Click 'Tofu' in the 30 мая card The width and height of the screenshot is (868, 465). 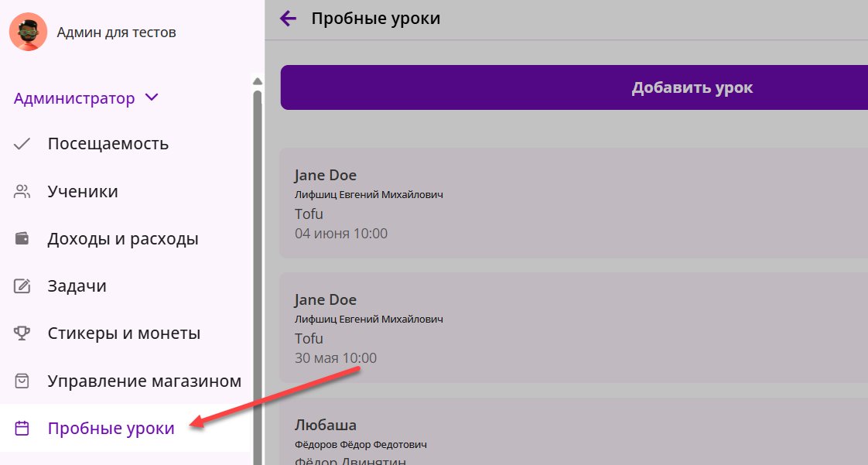coord(309,338)
